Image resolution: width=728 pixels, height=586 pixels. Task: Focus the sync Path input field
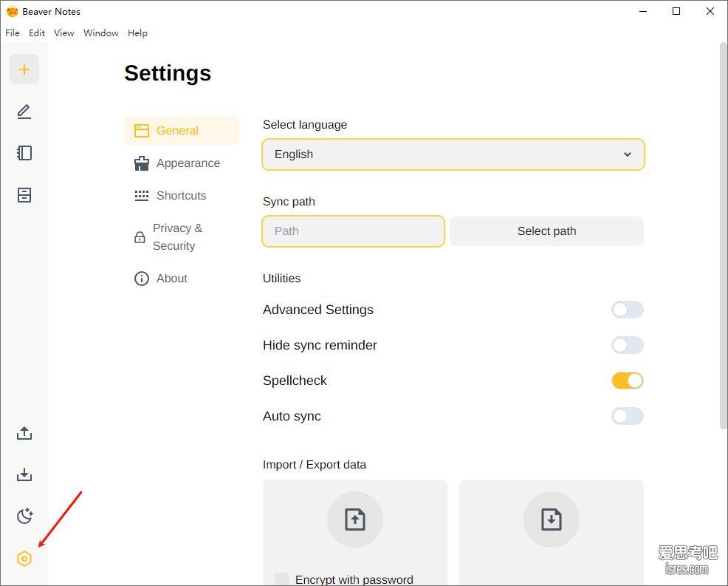coord(354,231)
